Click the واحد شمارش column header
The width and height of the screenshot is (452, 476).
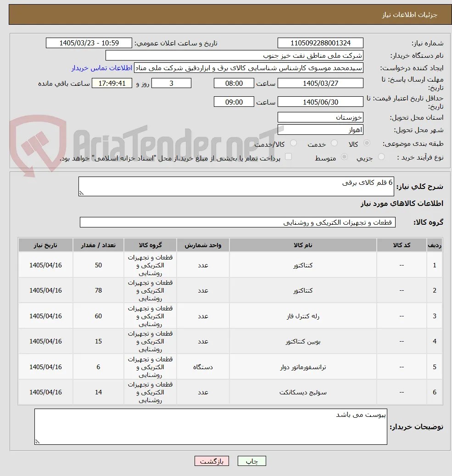(203, 245)
